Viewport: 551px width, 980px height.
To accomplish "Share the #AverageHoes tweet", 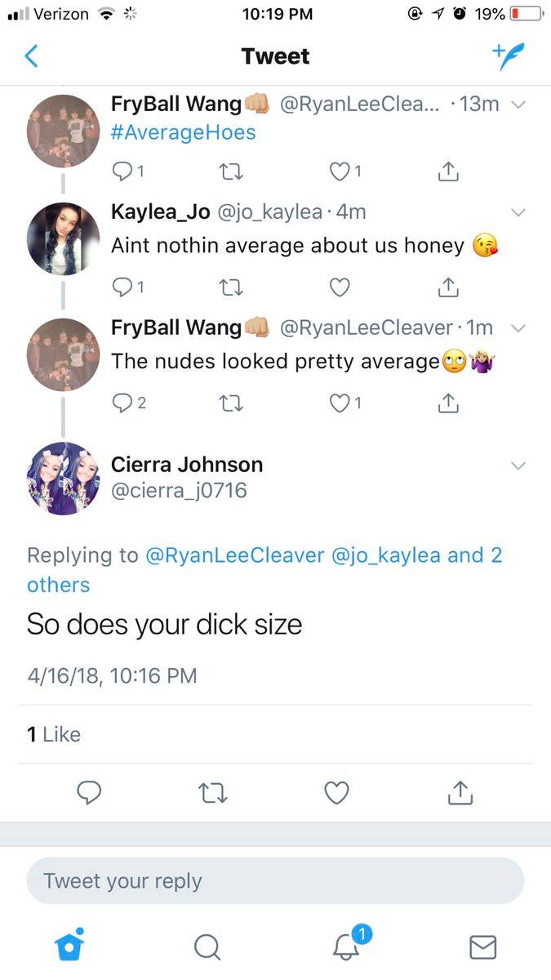I will click(x=448, y=172).
